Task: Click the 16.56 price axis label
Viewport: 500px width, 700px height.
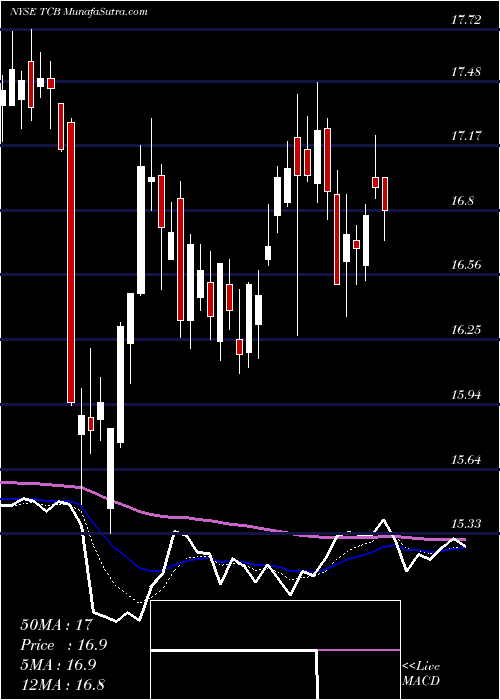Action: pos(466,265)
